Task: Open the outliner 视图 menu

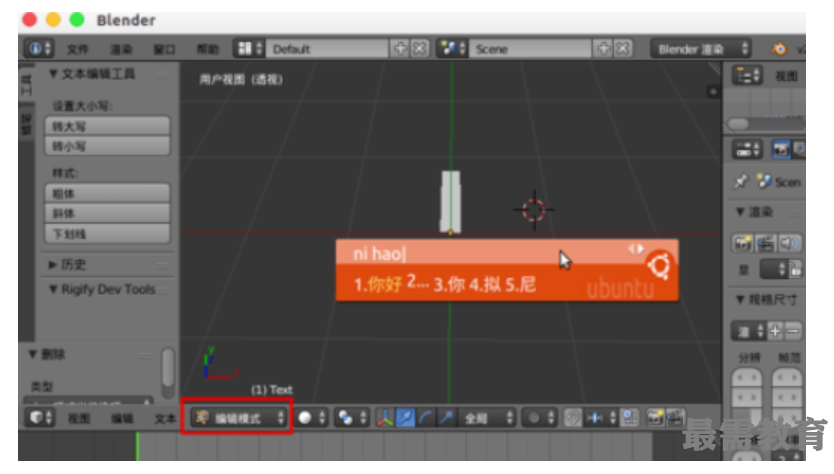Action: [786, 76]
